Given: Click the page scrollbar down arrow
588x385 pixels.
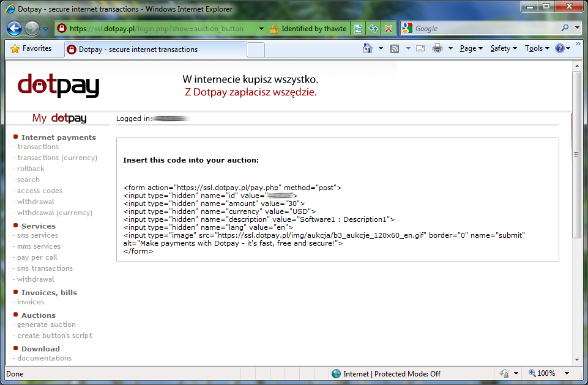Looking at the screenshot, I should (577, 360).
